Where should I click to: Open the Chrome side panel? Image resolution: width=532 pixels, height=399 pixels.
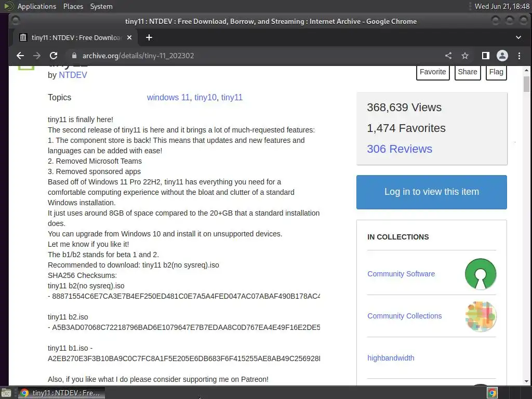point(486,56)
